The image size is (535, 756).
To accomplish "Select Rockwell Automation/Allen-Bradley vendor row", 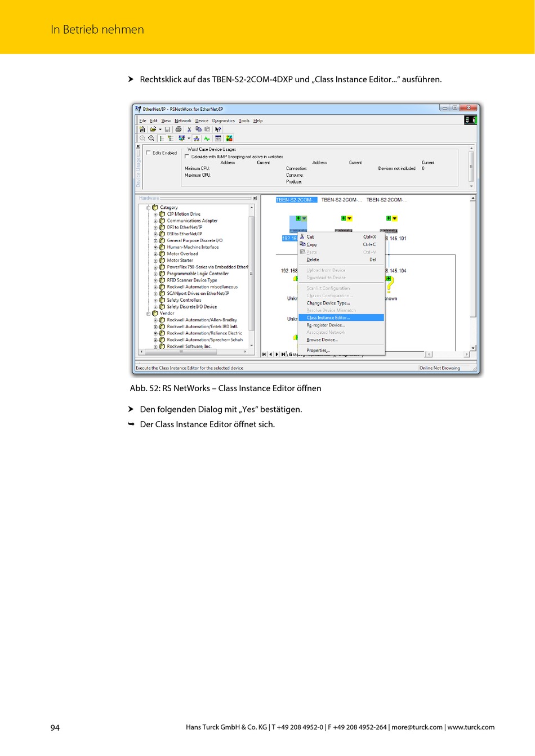I will (x=202, y=320).
